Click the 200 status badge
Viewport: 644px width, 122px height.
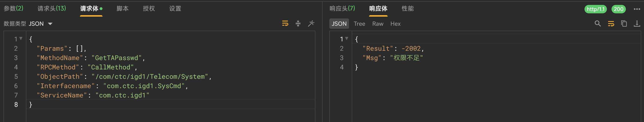pos(618,9)
